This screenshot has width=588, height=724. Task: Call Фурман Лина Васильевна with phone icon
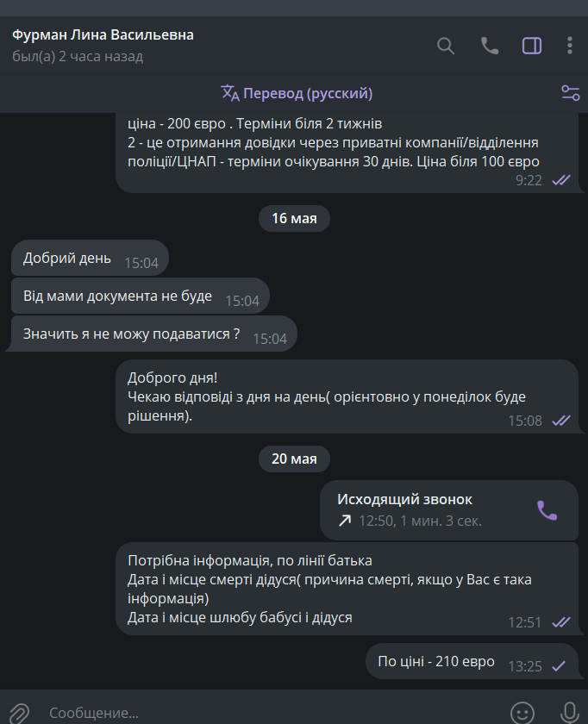pos(490,46)
